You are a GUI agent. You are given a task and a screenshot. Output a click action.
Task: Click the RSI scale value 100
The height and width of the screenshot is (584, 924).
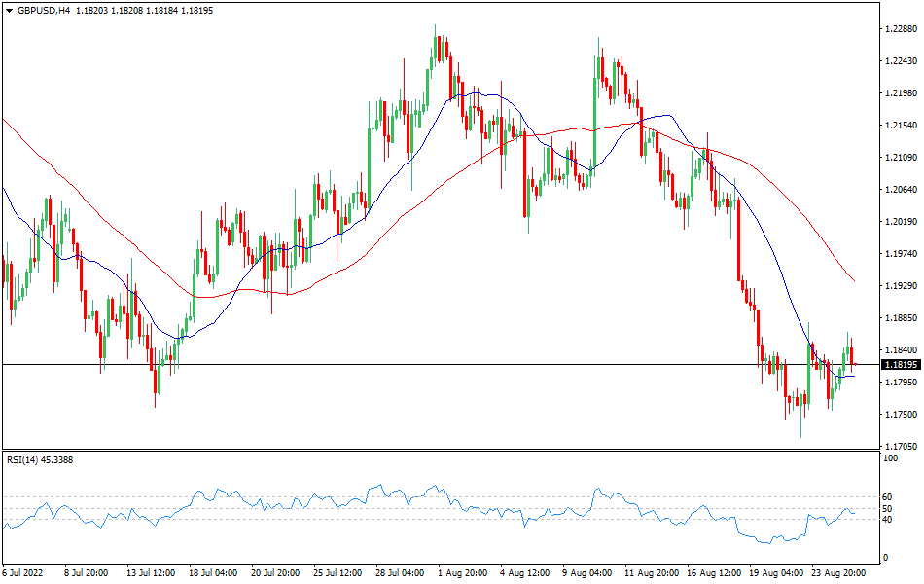click(890, 457)
